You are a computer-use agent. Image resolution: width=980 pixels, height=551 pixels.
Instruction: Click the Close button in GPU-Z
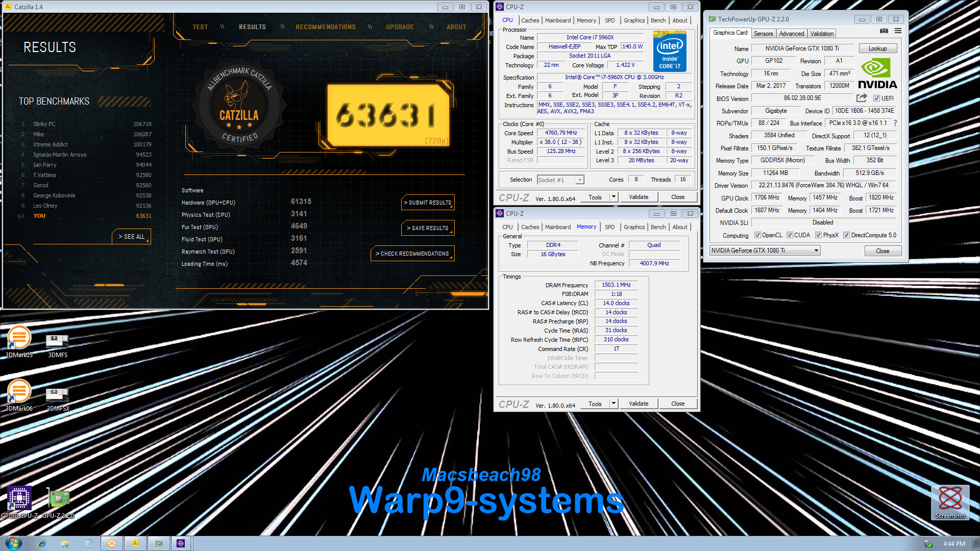[883, 251]
